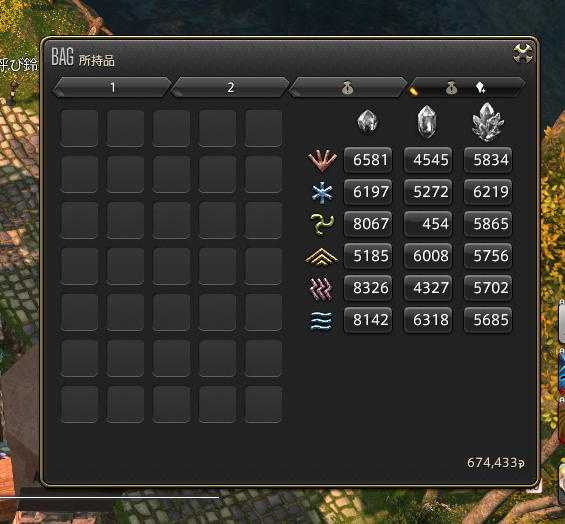The width and height of the screenshot is (565, 524).
Task: Click the blue water element icon
Action: pos(321,320)
